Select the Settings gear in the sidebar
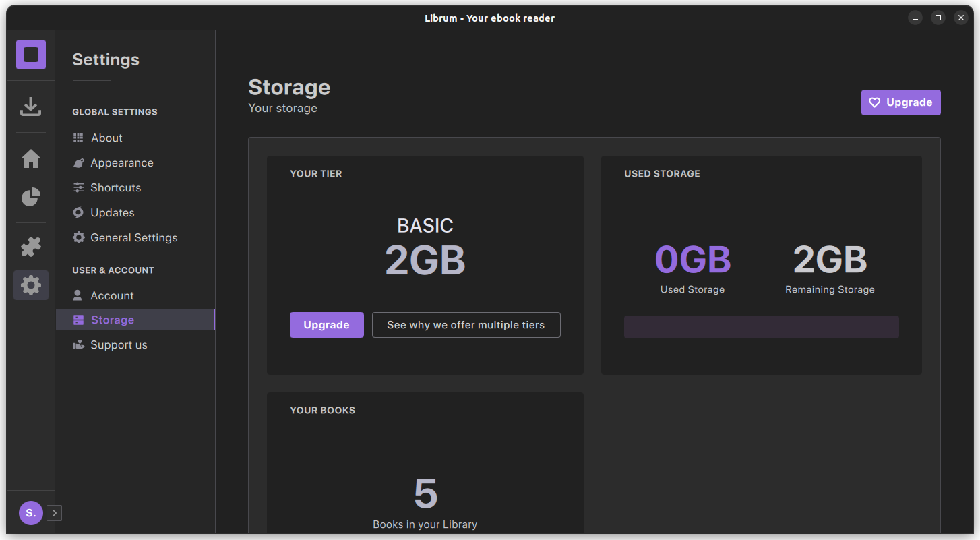 point(30,284)
